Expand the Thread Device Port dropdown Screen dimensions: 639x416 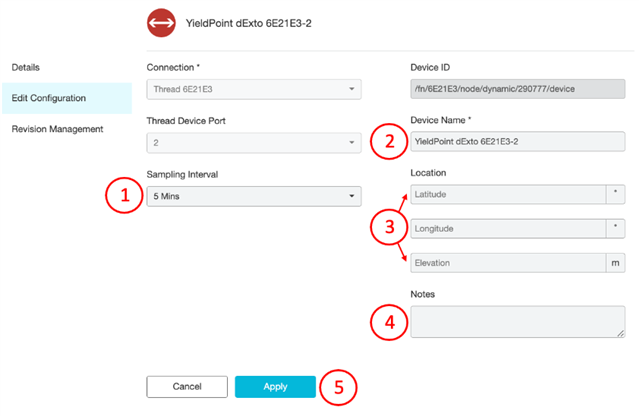point(254,143)
